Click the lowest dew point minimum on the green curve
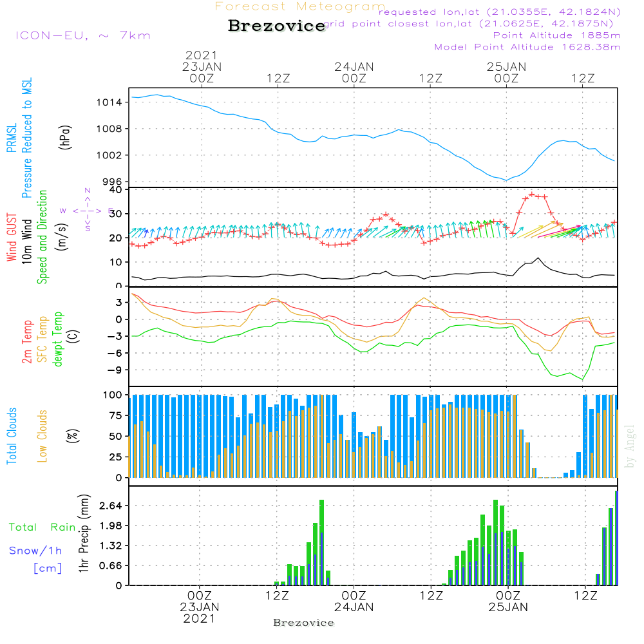Image resolution: width=644 pixels, height=644 pixels. tap(582, 379)
